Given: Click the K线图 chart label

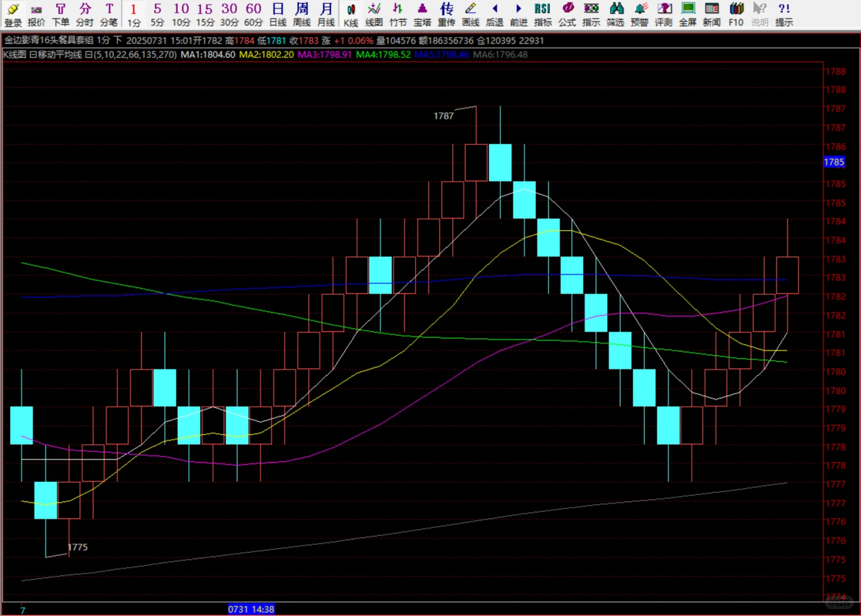Looking at the screenshot, I should [15, 55].
